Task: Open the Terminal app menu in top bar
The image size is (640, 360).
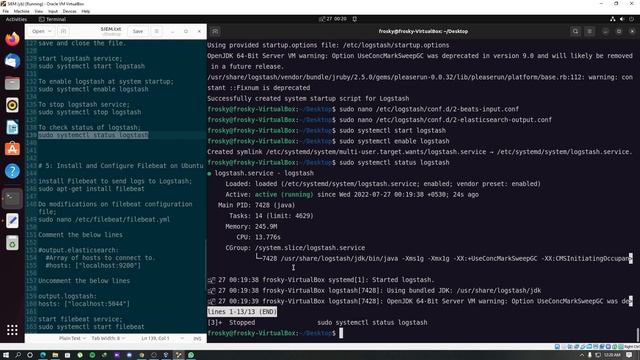Action: click(52, 19)
